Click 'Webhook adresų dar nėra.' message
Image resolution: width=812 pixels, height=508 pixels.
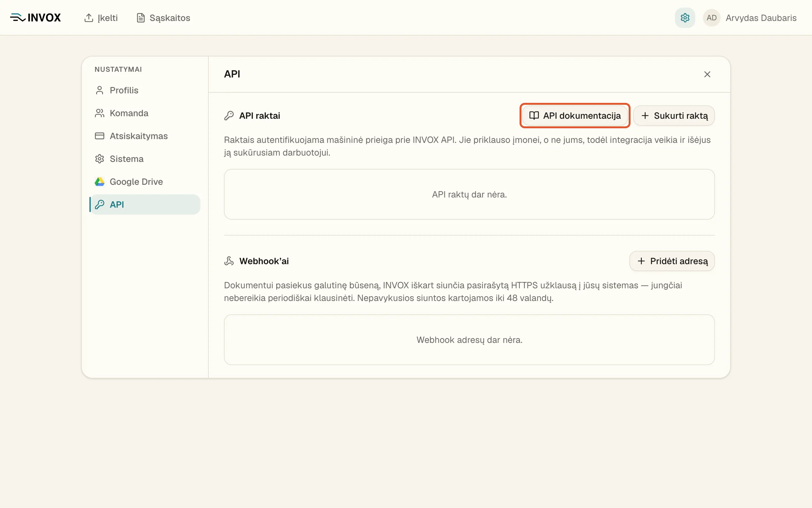(x=469, y=340)
